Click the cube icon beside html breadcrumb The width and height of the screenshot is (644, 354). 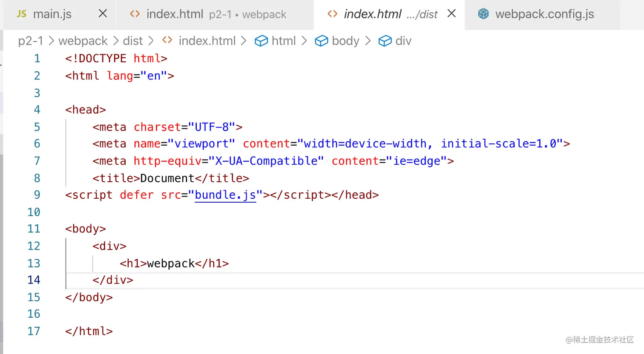click(261, 41)
